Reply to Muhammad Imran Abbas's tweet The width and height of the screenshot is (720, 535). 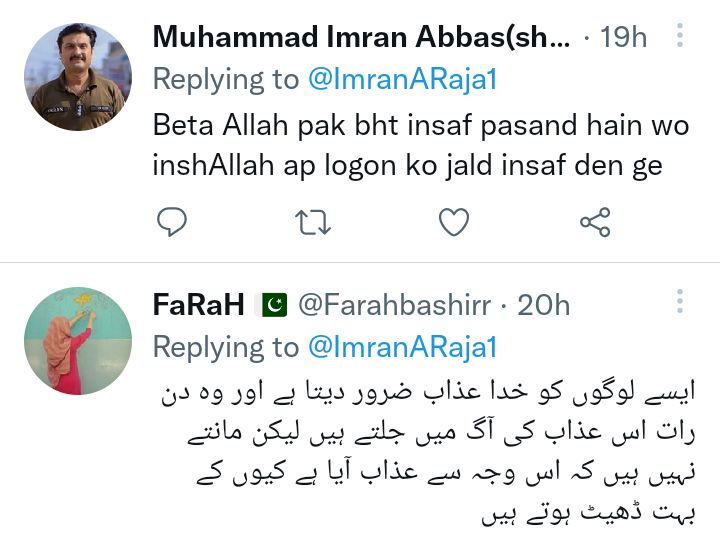click(x=172, y=222)
